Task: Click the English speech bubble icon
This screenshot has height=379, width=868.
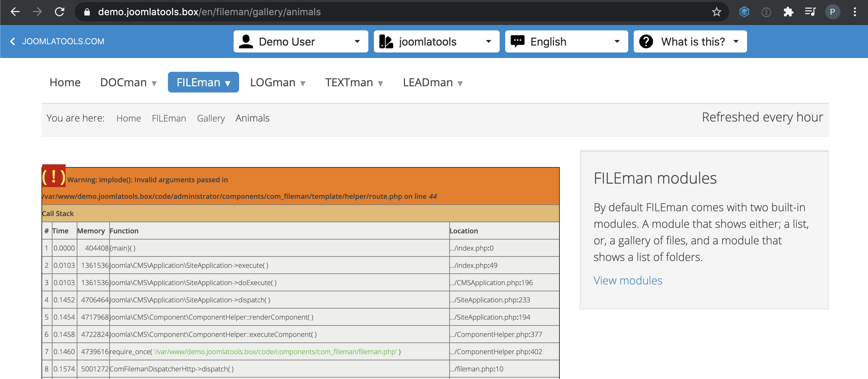Action: click(x=518, y=41)
